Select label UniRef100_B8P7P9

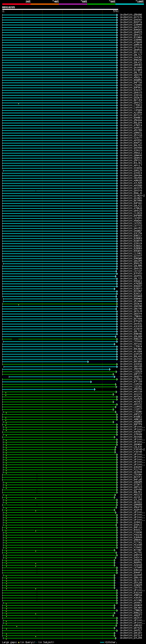coord(131,424)
